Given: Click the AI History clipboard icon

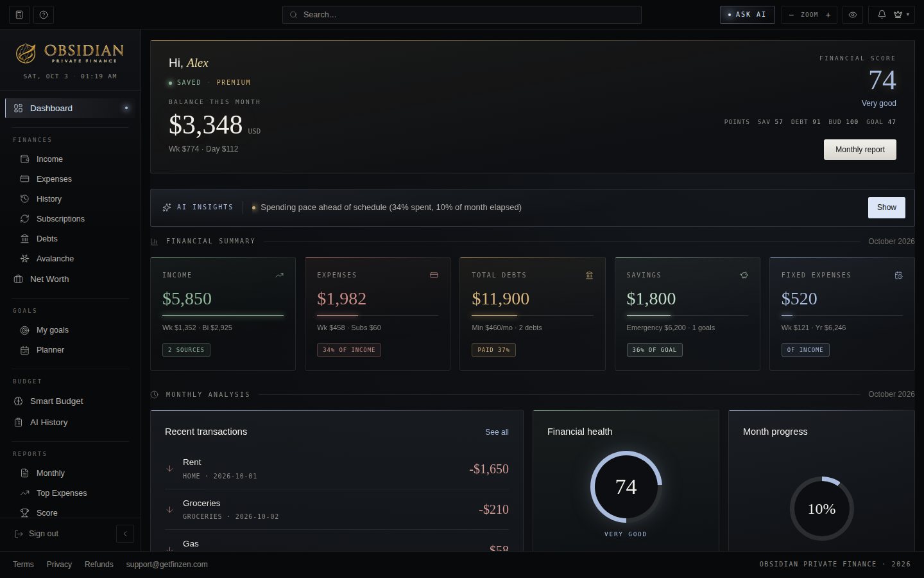Looking at the screenshot, I should click(18, 422).
